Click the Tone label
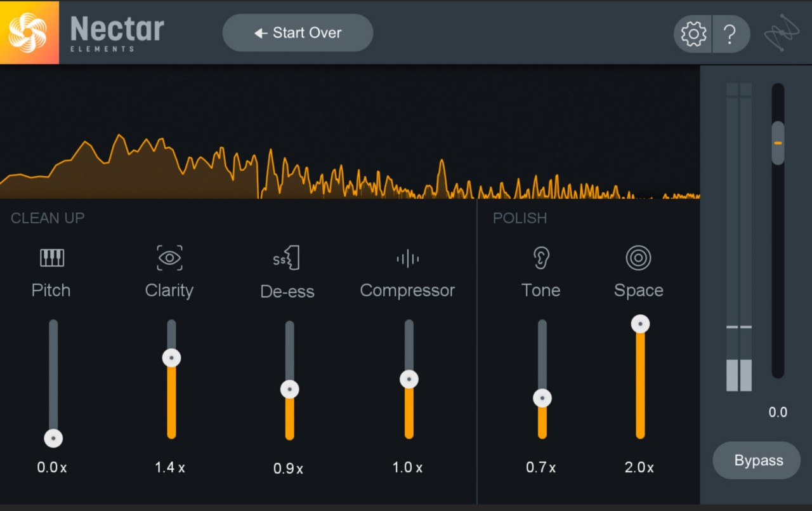Image resolution: width=812 pixels, height=511 pixels. (540, 291)
